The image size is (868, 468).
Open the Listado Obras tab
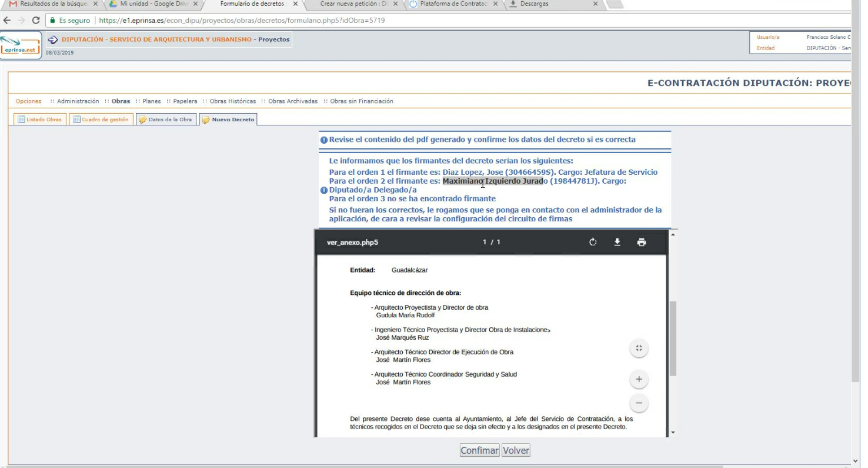tap(39, 120)
